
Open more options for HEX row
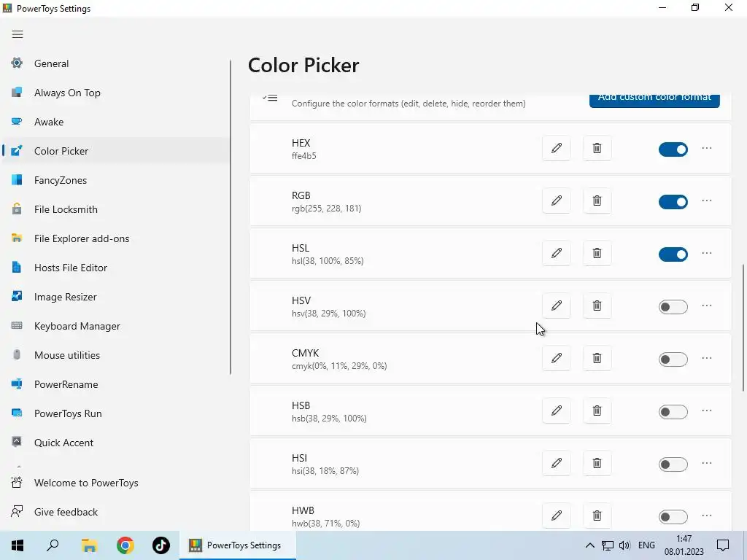(707, 148)
